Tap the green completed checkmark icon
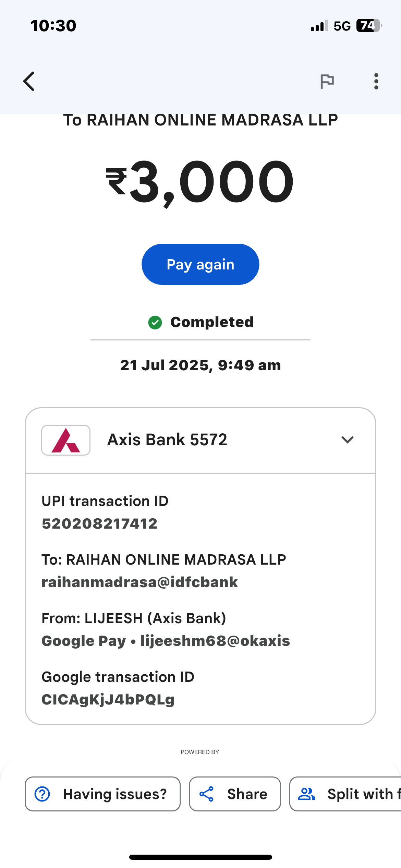 tap(155, 322)
